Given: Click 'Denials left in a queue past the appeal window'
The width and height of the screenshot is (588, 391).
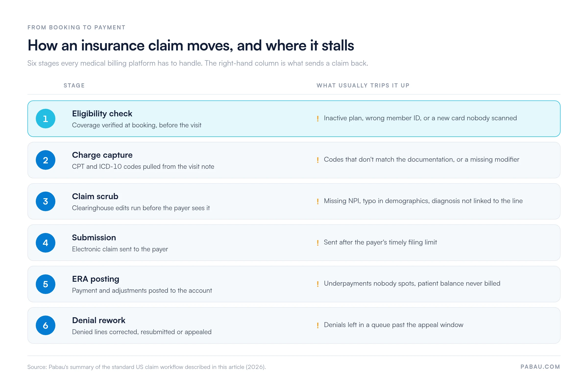Looking at the screenshot, I should [393, 325].
